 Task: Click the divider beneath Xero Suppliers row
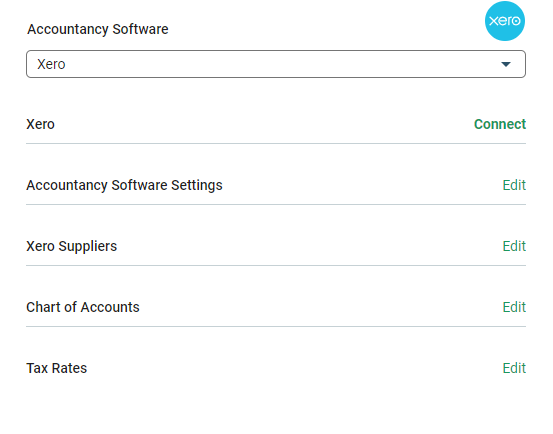pyautogui.click(x=276, y=265)
